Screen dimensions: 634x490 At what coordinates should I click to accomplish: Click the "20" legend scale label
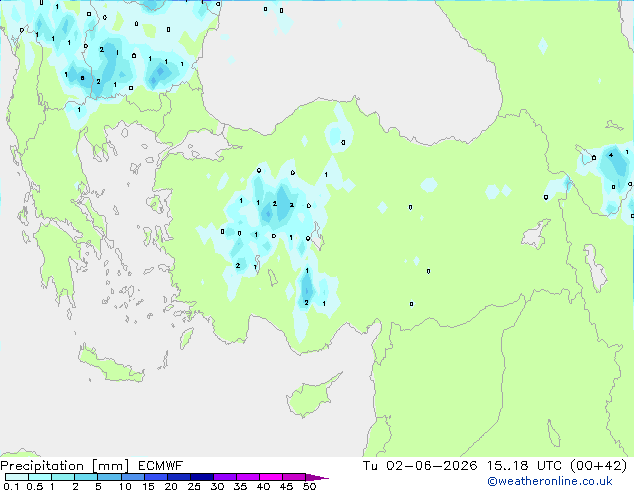(x=171, y=486)
